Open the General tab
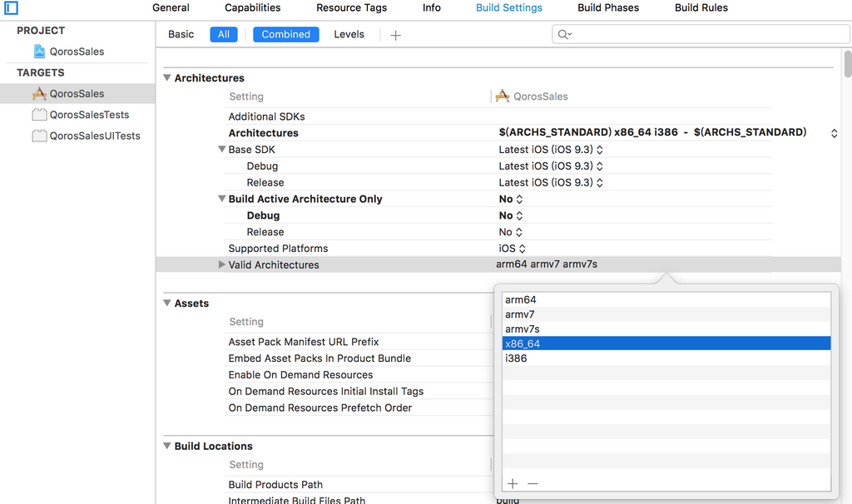The image size is (852, 504). coord(171,7)
